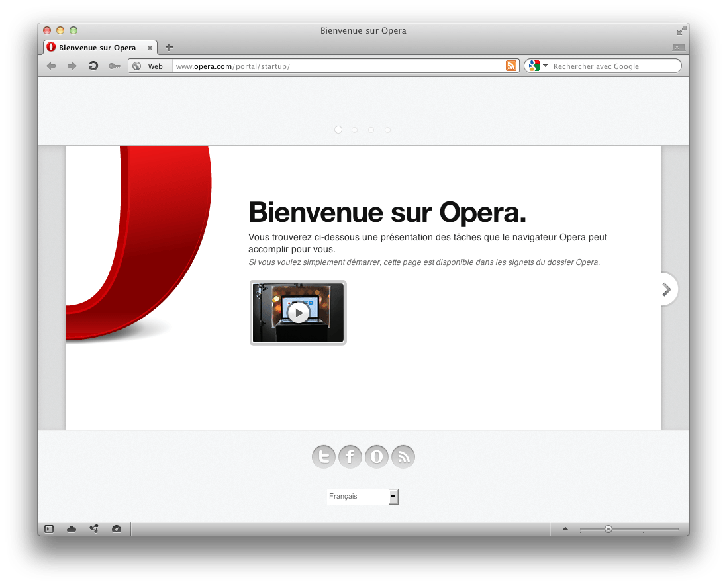The width and height of the screenshot is (727, 588).
Task: Click the yellow minimize window button
Action: pyautogui.click(x=60, y=30)
